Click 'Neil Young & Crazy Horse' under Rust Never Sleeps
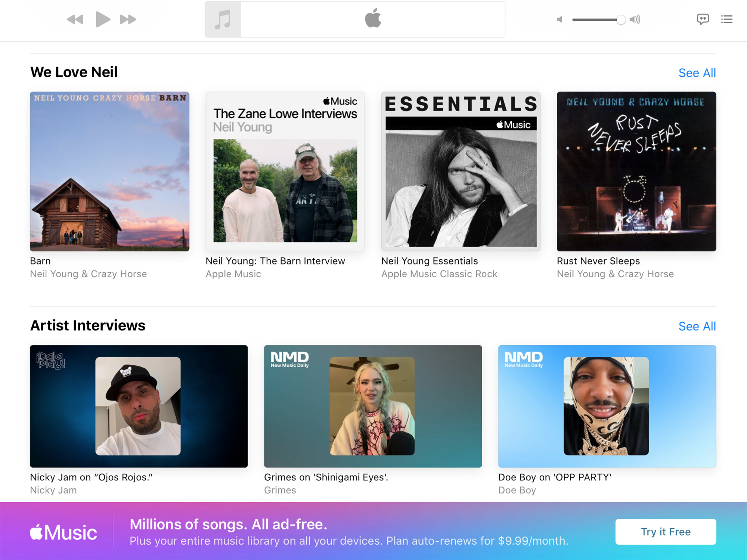Viewport: 747px width, 560px height. coord(615,274)
